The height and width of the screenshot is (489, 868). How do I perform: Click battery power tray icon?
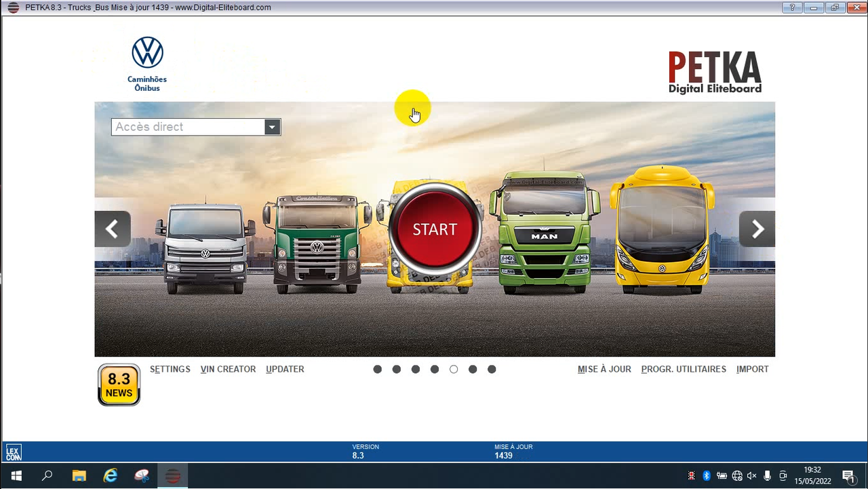tap(722, 476)
